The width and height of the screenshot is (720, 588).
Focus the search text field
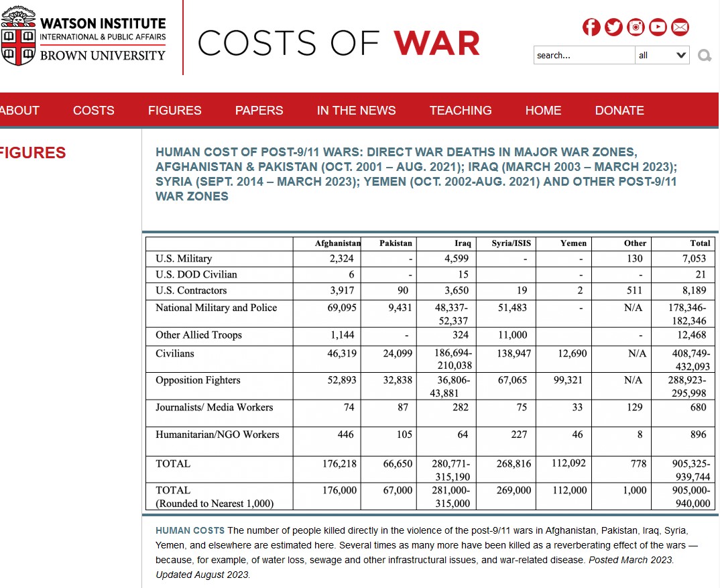[584, 55]
